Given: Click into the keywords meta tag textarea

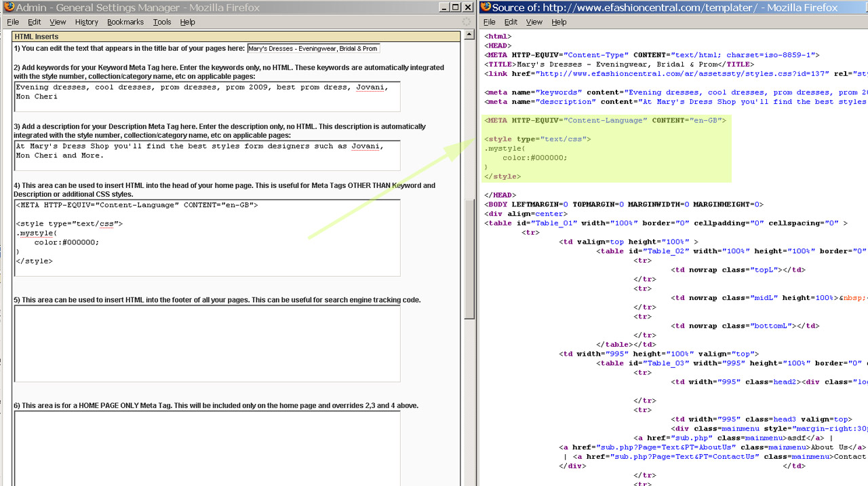Looking at the screenshot, I should [x=207, y=96].
